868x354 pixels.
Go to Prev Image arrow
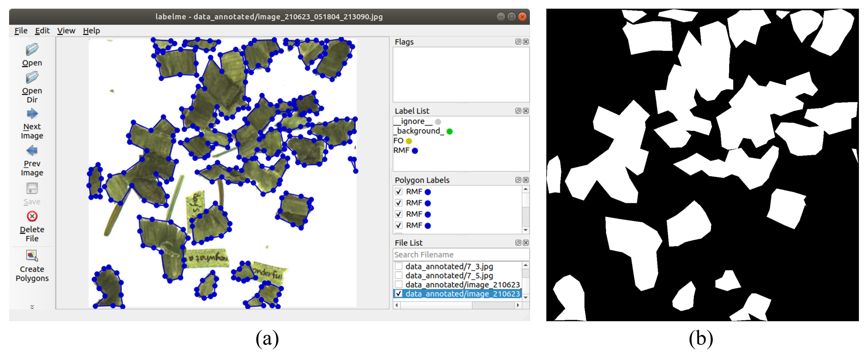pyautogui.click(x=32, y=150)
